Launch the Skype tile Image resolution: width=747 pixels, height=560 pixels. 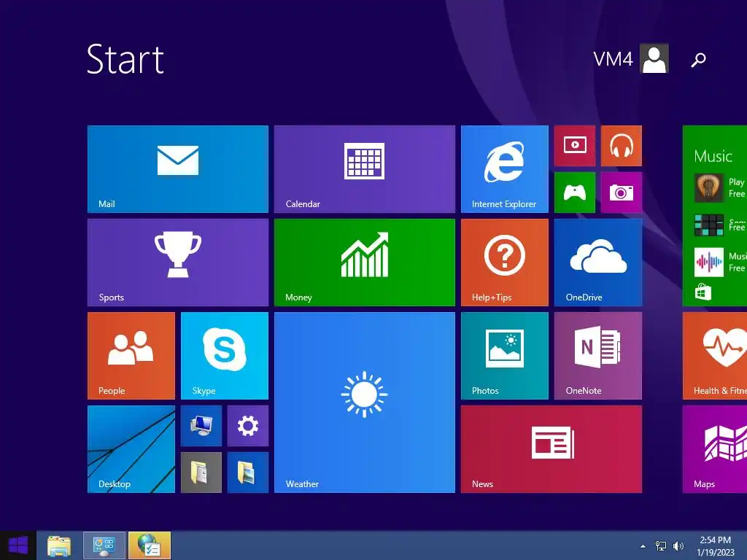coord(225,356)
